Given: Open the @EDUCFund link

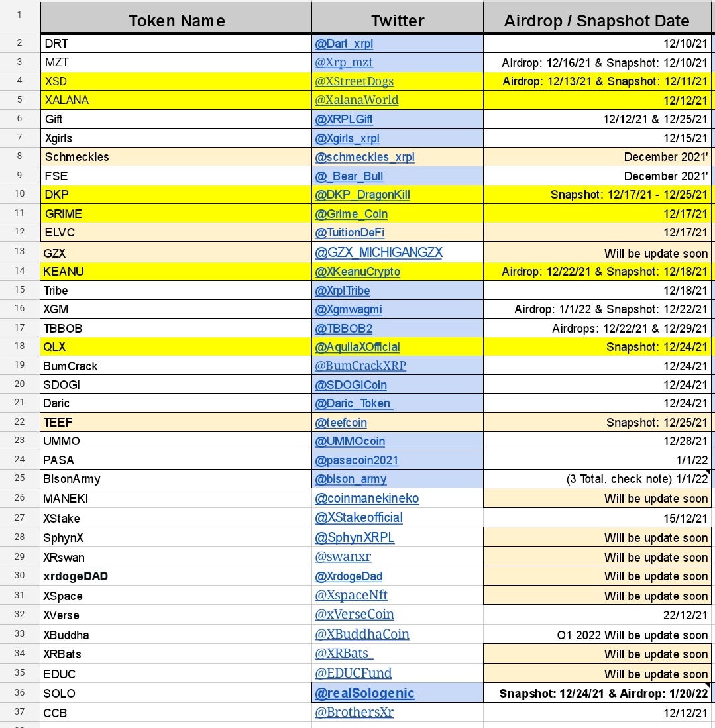Looking at the screenshot, I should [x=353, y=673].
